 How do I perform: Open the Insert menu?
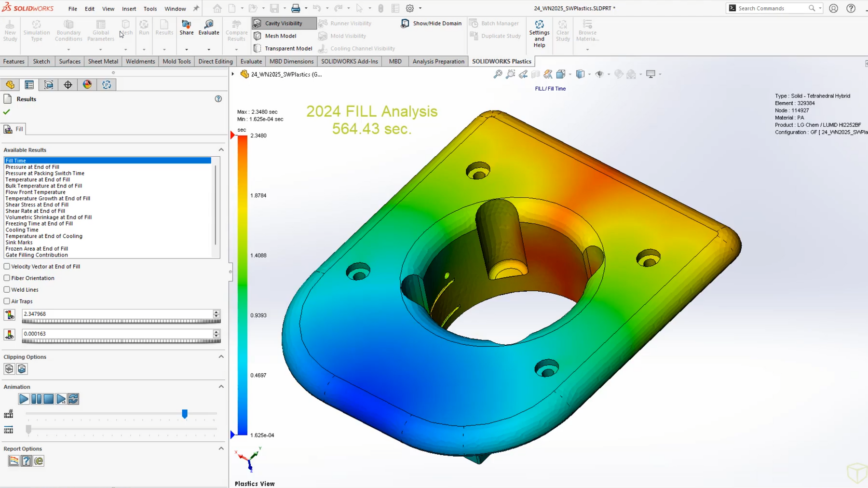129,9
